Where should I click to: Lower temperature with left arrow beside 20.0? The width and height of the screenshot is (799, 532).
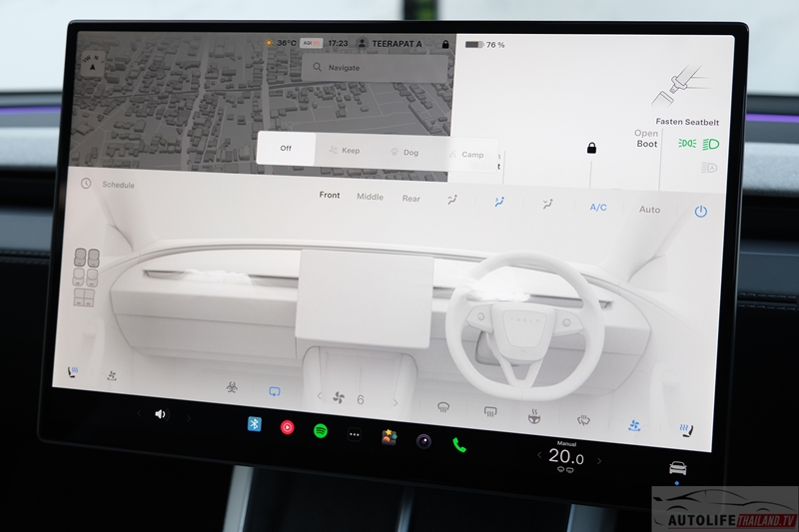[x=540, y=456]
